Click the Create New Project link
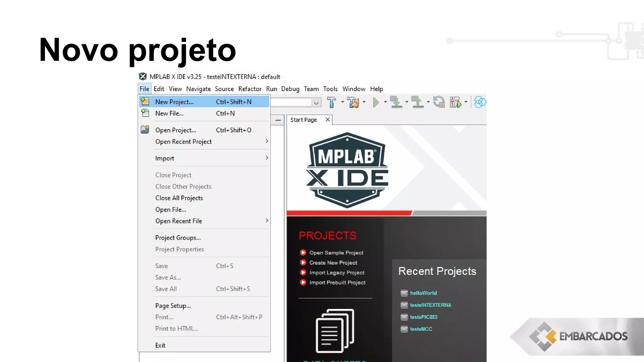The height and width of the screenshot is (362, 644). (333, 263)
